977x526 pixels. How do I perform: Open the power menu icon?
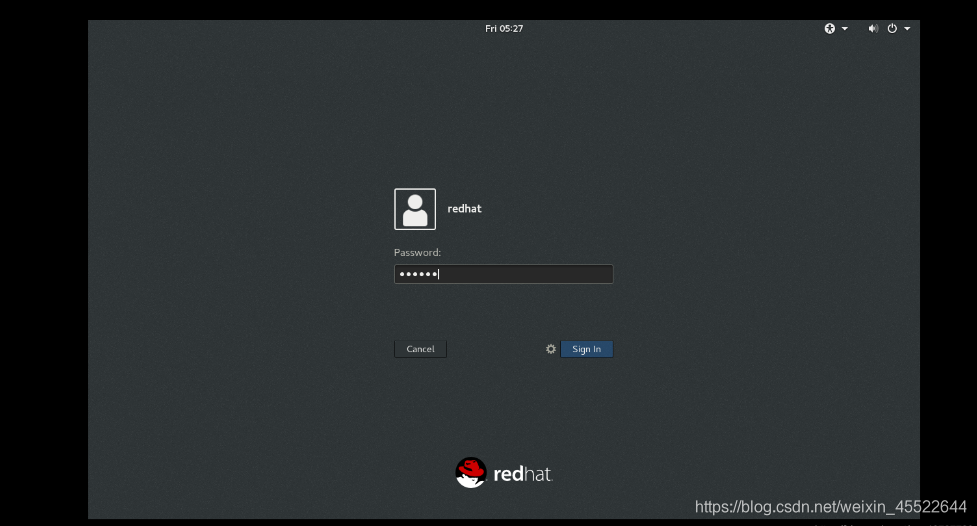[892, 29]
